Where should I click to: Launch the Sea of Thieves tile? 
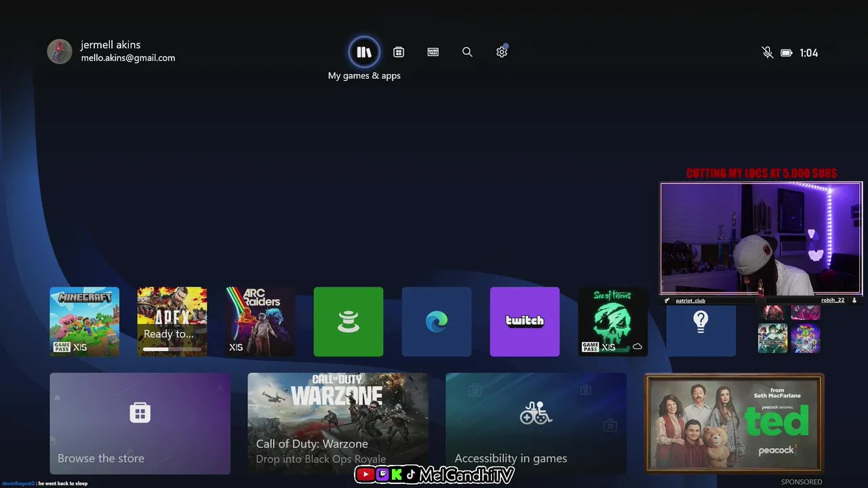pyautogui.click(x=613, y=321)
